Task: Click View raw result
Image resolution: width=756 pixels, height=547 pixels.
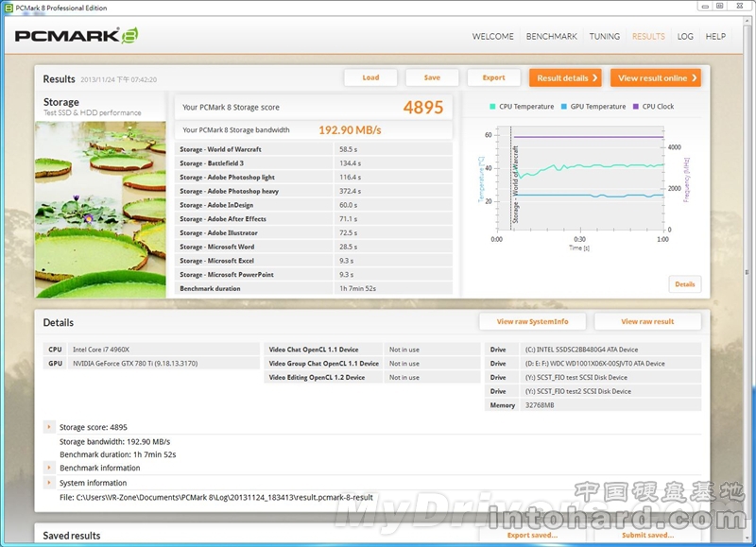Action: (647, 321)
